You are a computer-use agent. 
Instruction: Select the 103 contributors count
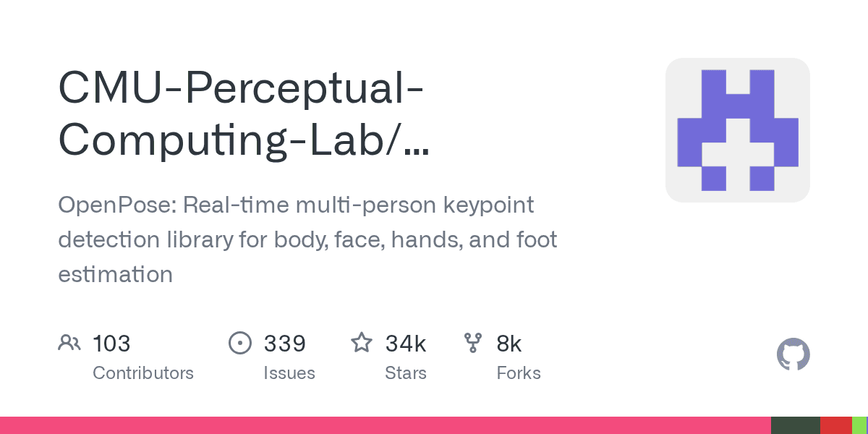[111, 343]
